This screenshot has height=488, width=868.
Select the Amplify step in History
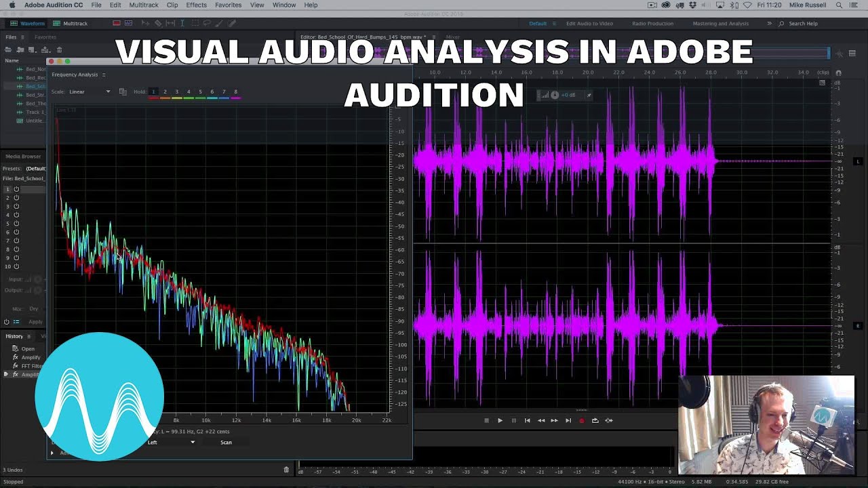click(x=31, y=357)
